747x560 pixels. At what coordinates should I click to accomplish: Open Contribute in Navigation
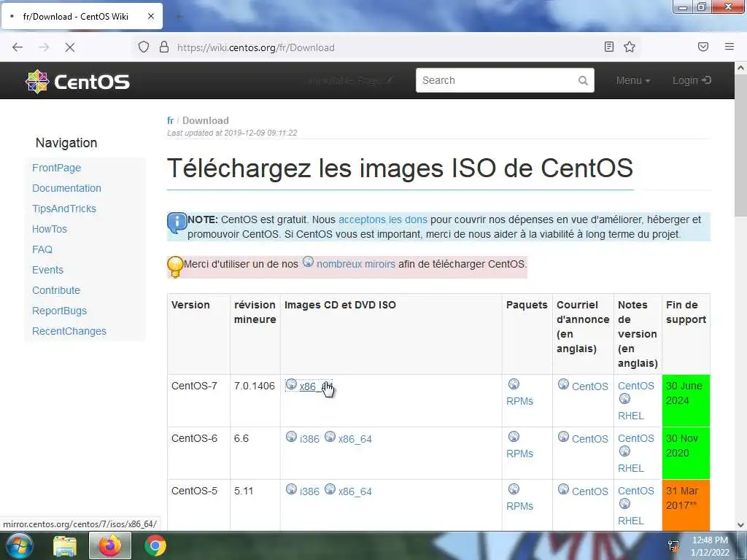[x=56, y=290]
